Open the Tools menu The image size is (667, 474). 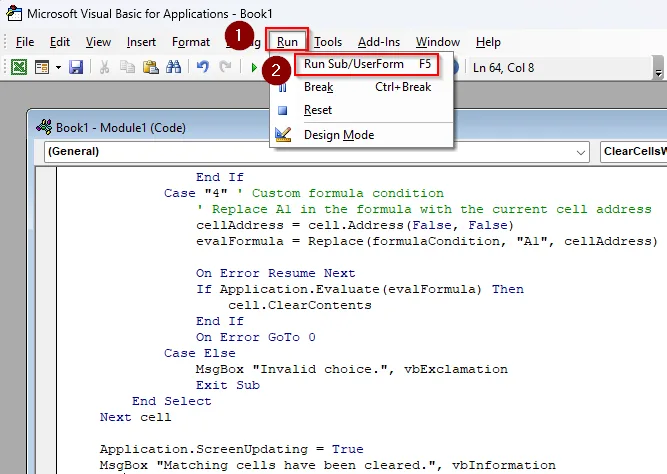[328, 42]
